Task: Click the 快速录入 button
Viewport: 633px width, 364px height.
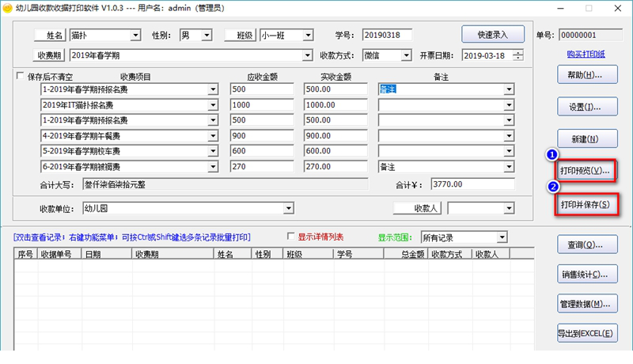Action: 493,35
